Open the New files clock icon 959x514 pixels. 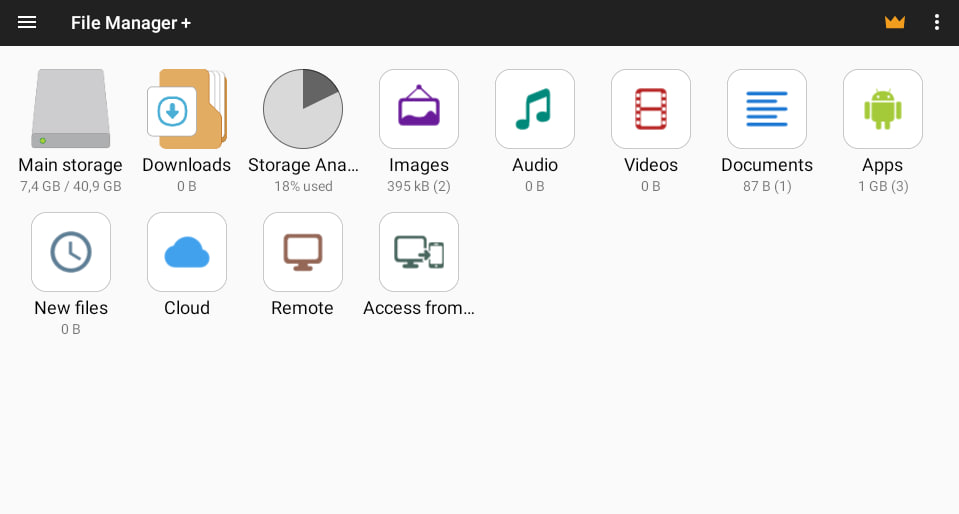click(x=70, y=252)
